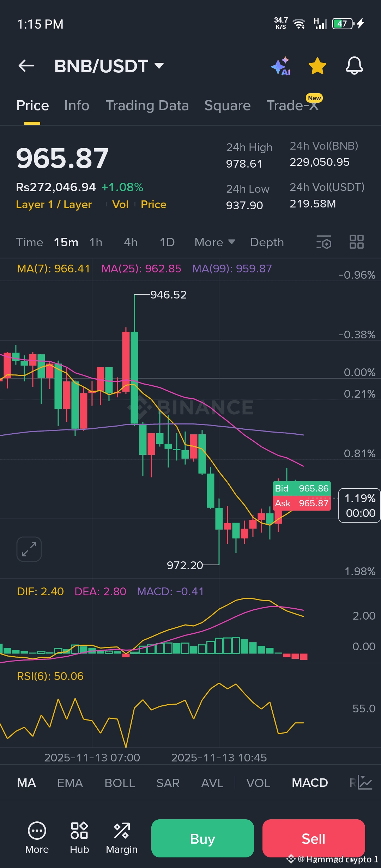Toggle the SAR indicator
The height and width of the screenshot is (868, 381).
click(x=168, y=783)
